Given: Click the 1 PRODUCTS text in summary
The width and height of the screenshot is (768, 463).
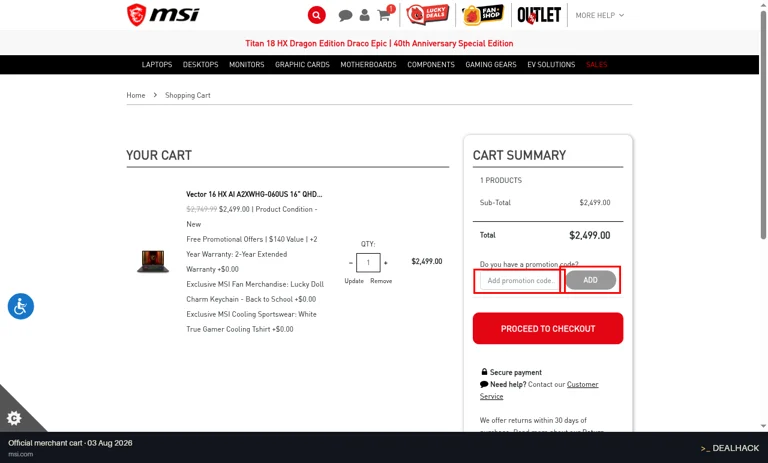Looking at the screenshot, I should pyautogui.click(x=501, y=180).
